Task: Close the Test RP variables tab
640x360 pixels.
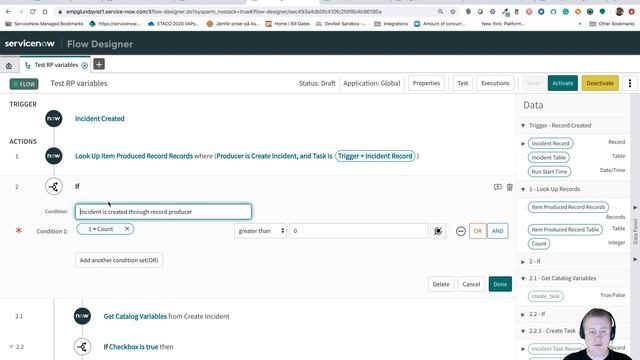Action: (x=84, y=65)
